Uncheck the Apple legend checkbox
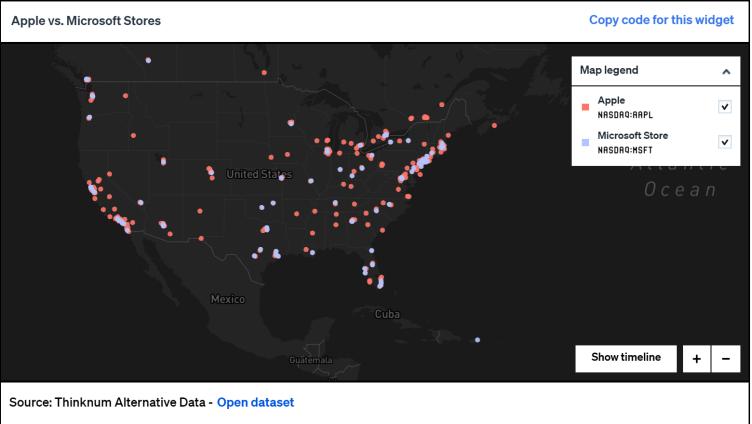The width and height of the screenshot is (752, 424). [725, 106]
